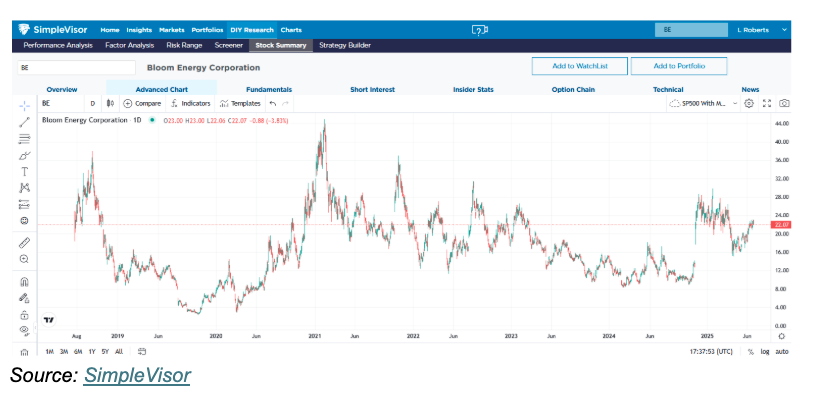This screenshot has width=815, height=420.
Task: Open time axis settings gear
Action: 781,336
